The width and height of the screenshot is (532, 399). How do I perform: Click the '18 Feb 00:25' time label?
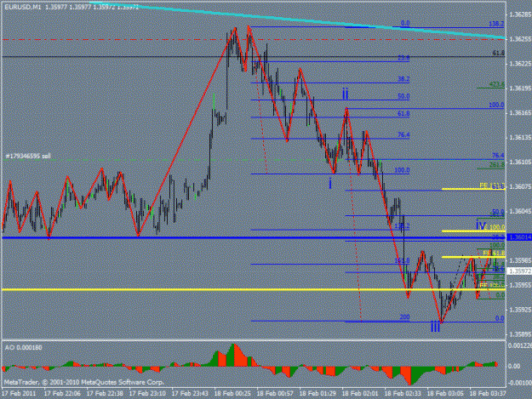232,394
